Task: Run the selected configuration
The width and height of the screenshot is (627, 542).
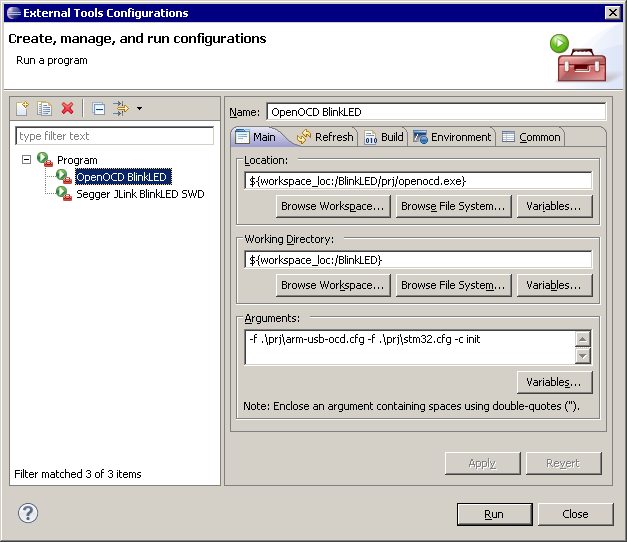Action: (495, 514)
